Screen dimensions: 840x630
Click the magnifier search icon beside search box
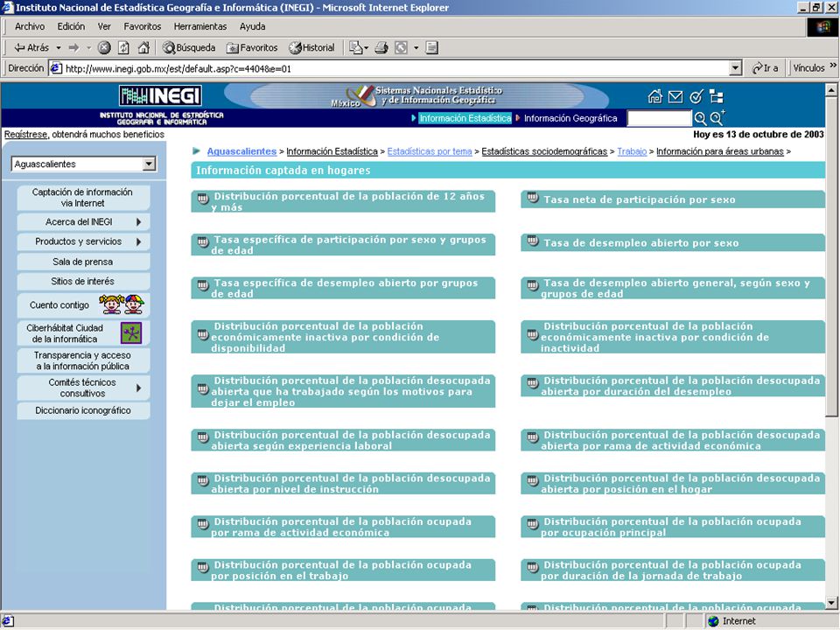tap(700, 118)
